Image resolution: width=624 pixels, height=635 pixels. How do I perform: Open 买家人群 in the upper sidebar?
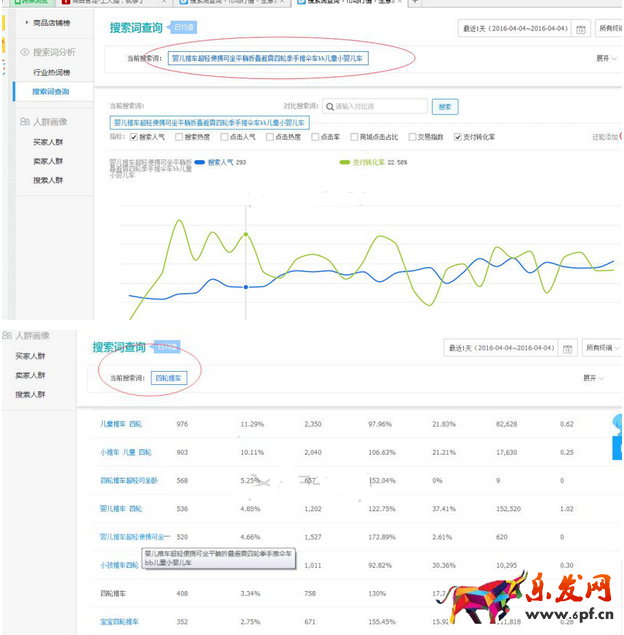click(47, 142)
